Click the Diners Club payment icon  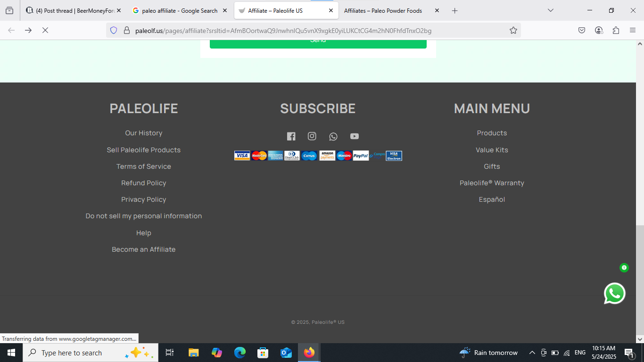point(292,156)
